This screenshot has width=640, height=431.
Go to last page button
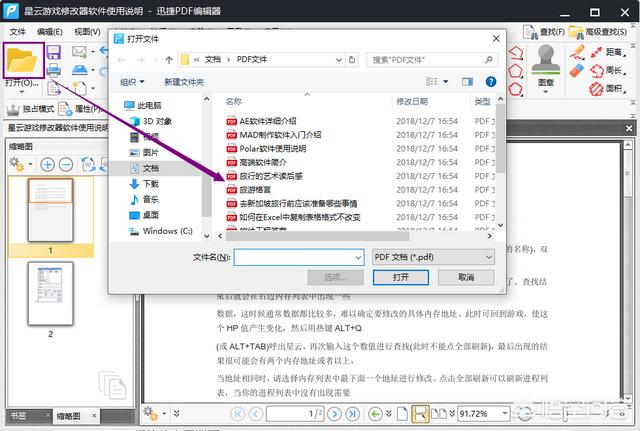[x=353, y=414]
